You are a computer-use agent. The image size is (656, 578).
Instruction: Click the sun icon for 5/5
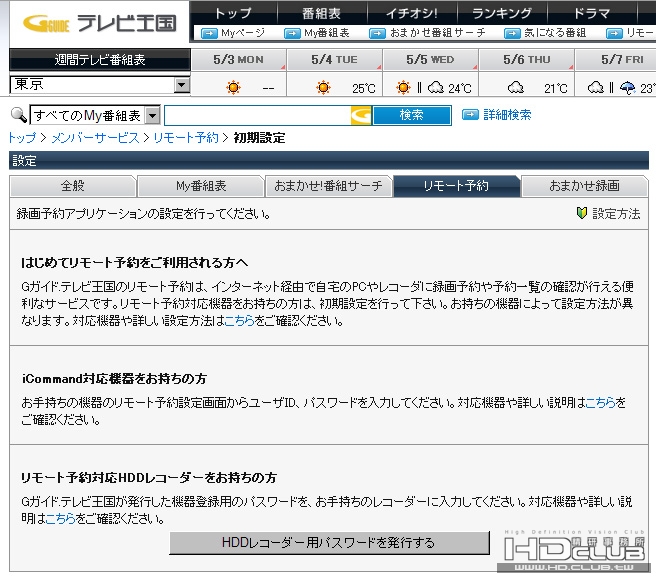click(x=403, y=88)
